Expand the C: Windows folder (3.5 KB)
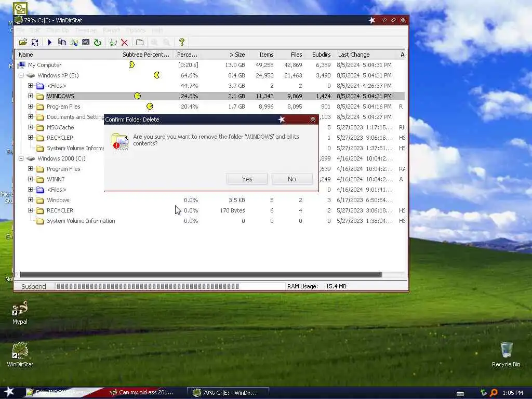This screenshot has width=532, height=399. 30,200
